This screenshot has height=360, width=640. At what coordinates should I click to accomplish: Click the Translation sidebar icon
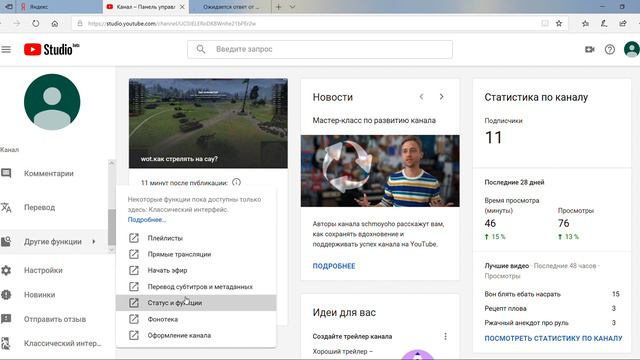(x=6, y=207)
